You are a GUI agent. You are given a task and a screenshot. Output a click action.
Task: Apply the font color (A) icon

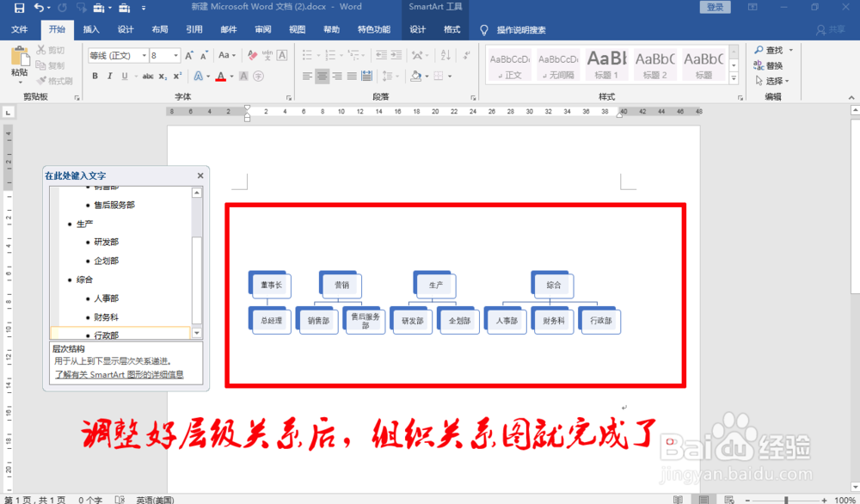tap(222, 77)
